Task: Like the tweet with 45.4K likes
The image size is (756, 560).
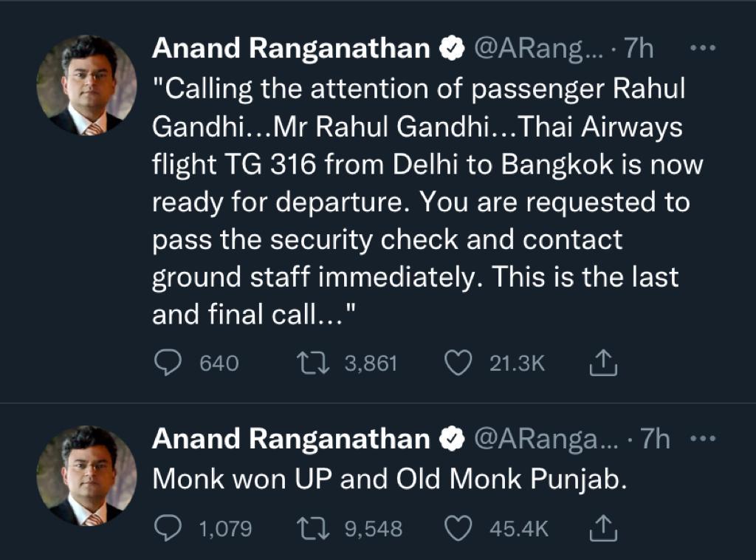Action: tap(459, 529)
